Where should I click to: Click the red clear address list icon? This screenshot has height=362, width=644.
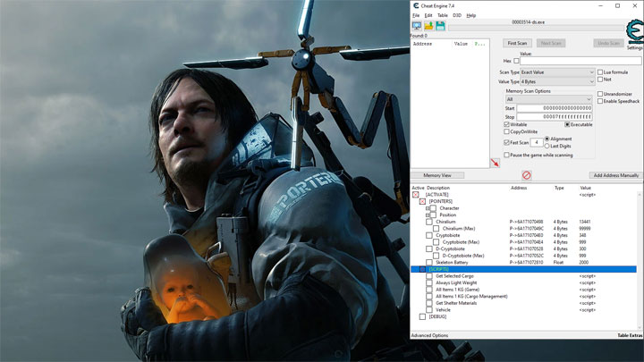527,175
